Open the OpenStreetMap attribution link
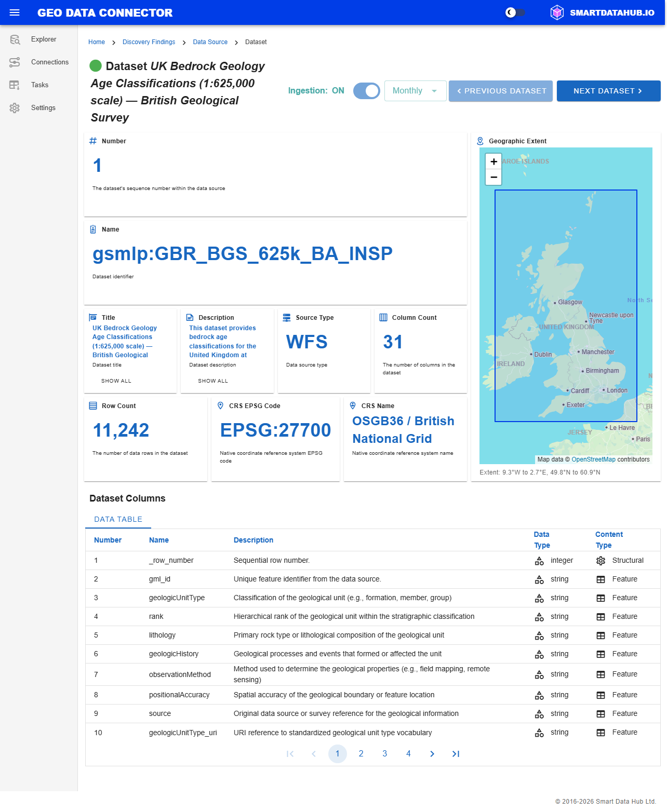Viewport: 667px width, 812px height. 593,459
